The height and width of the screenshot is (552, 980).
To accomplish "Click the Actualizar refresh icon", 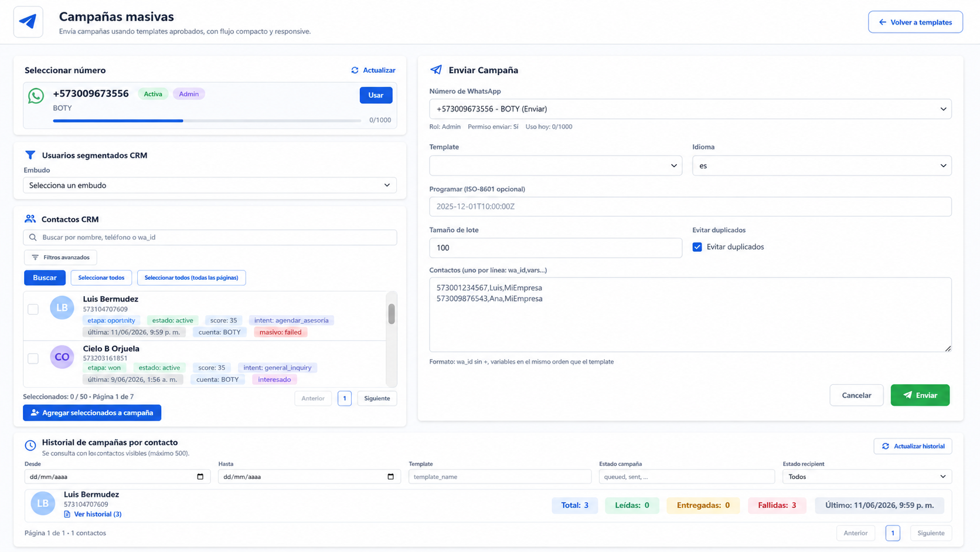I will (x=355, y=70).
